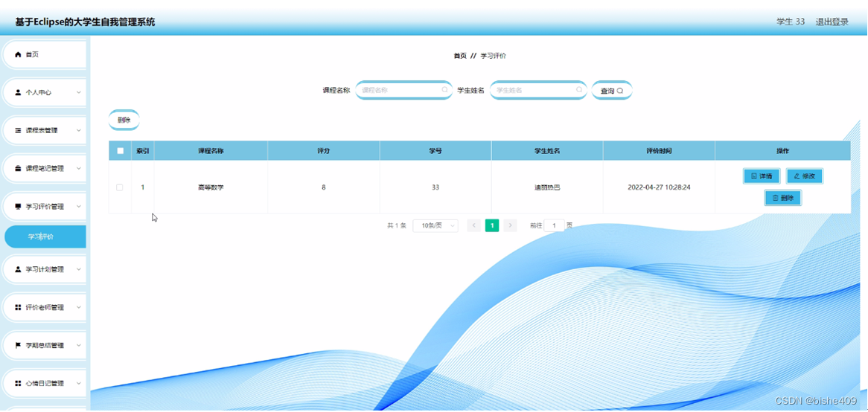Expand the 学期总结管理 menu chevron
868x412 pixels.
point(79,345)
